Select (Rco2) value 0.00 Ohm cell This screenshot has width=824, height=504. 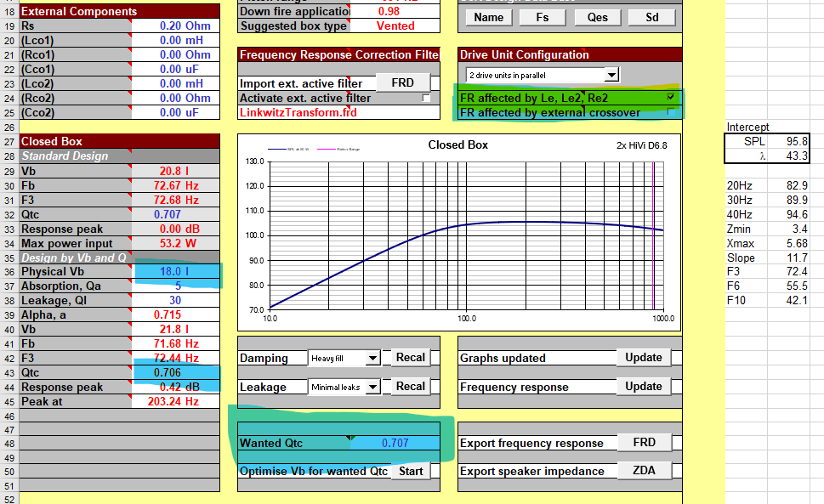(175, 99)
